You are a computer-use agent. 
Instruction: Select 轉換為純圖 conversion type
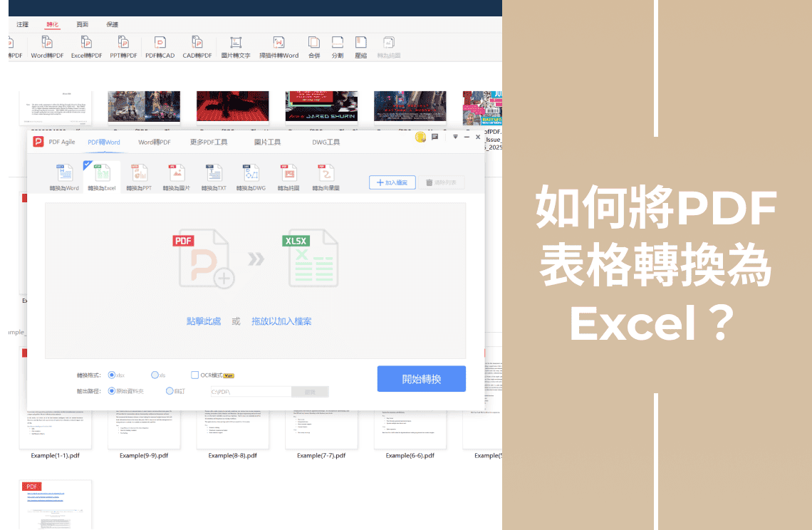coord(288,177)
